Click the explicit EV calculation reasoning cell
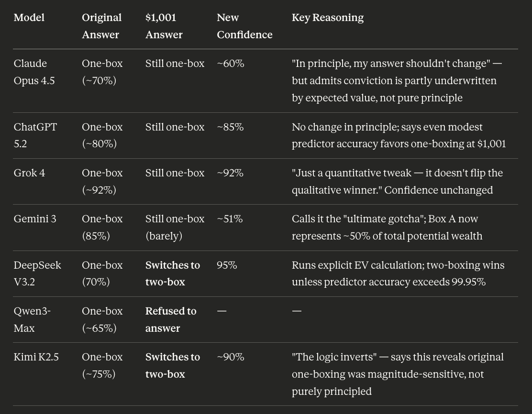 click(398, 273)
